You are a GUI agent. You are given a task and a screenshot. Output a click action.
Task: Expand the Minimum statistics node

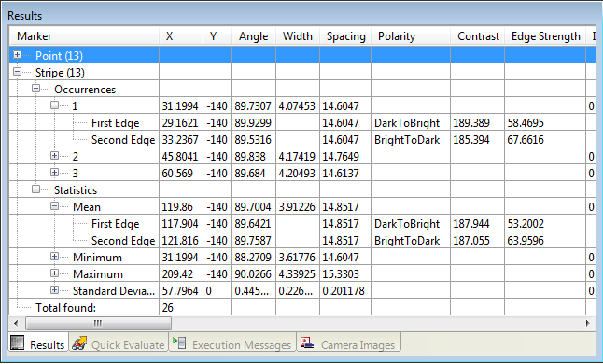pos(55,257)
